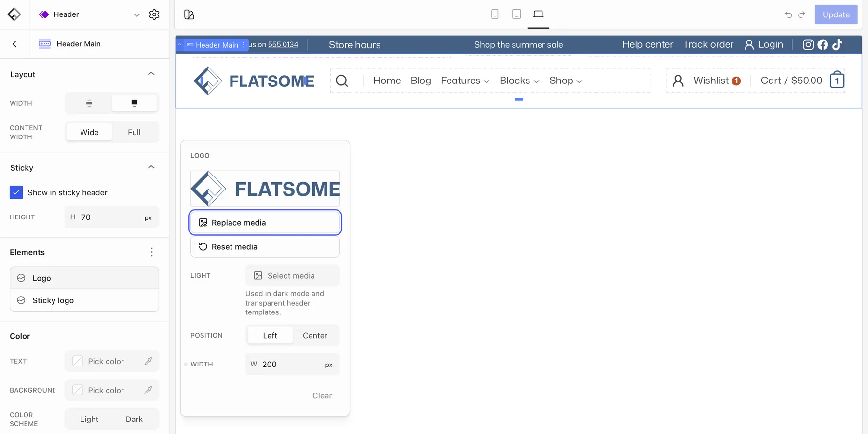868x434 pixels.
Task: Click Login in top bar
Action: pos(764,44)
